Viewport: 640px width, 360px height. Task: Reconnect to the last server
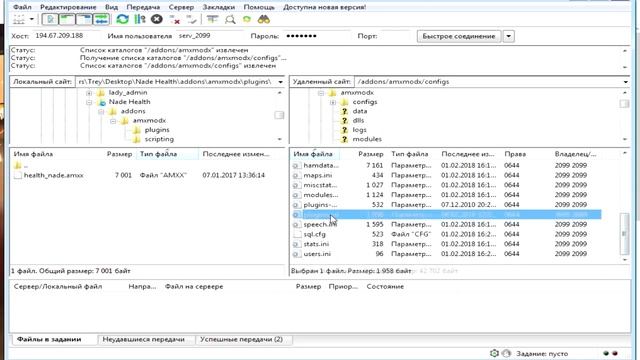191,19
